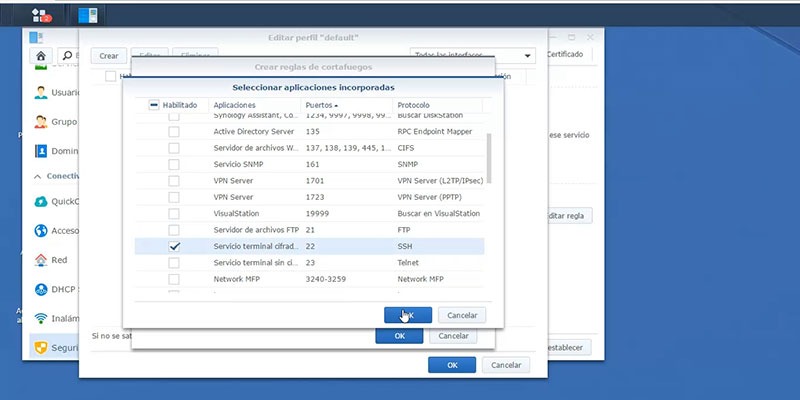Screen dimensions: 800x400
Task: Sort by the Puertos column header
Action: click(x=346, y=105)
